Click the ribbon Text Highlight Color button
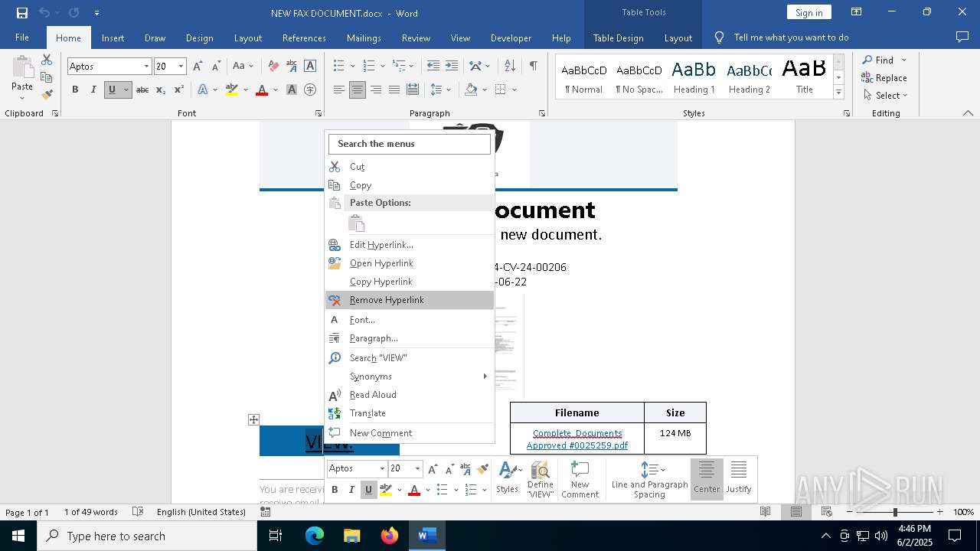 [x=232, y=90]
